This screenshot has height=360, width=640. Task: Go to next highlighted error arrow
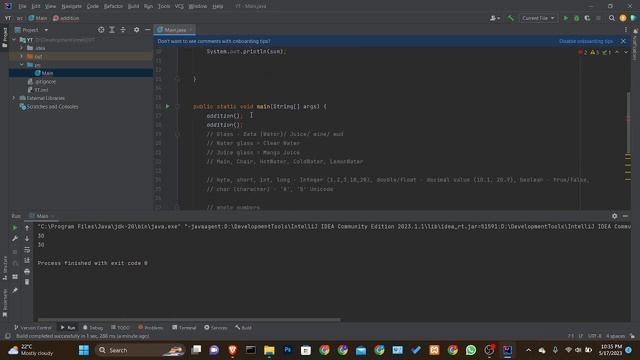626,52
